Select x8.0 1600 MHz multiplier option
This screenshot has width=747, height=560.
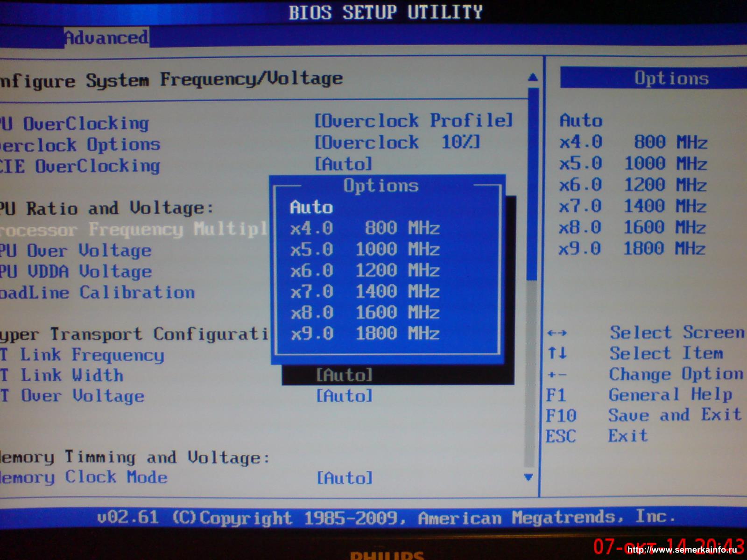[365, 313]
